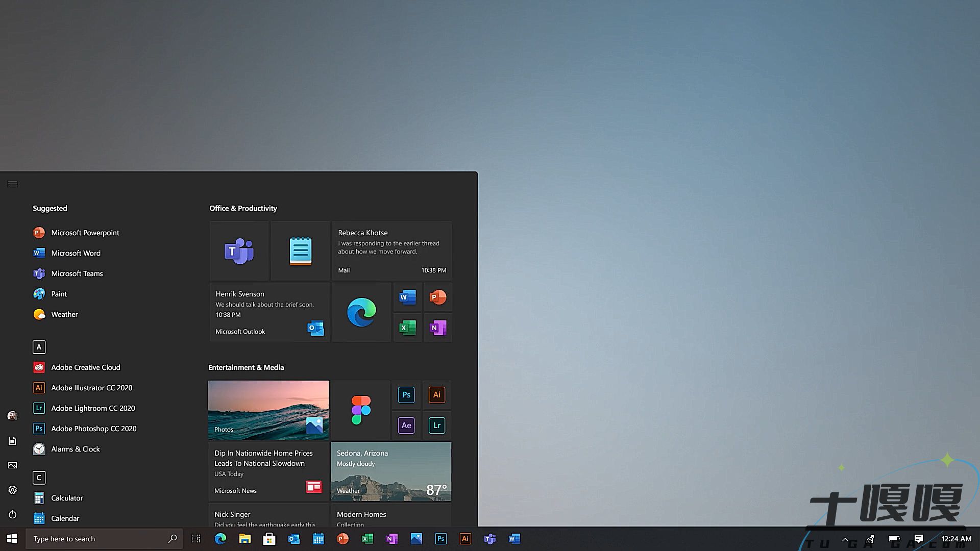Select the Entertainment & Media group header
Image resolution: width=980 pixels, height=551 pixels.
pos(246,367)
